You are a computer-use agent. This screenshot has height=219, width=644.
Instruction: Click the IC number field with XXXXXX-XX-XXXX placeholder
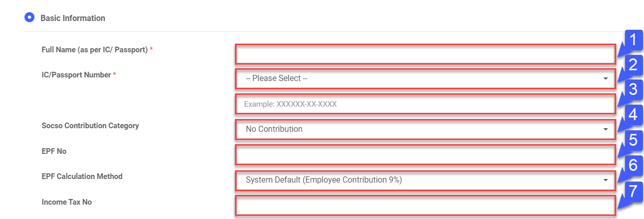[425, 104]
